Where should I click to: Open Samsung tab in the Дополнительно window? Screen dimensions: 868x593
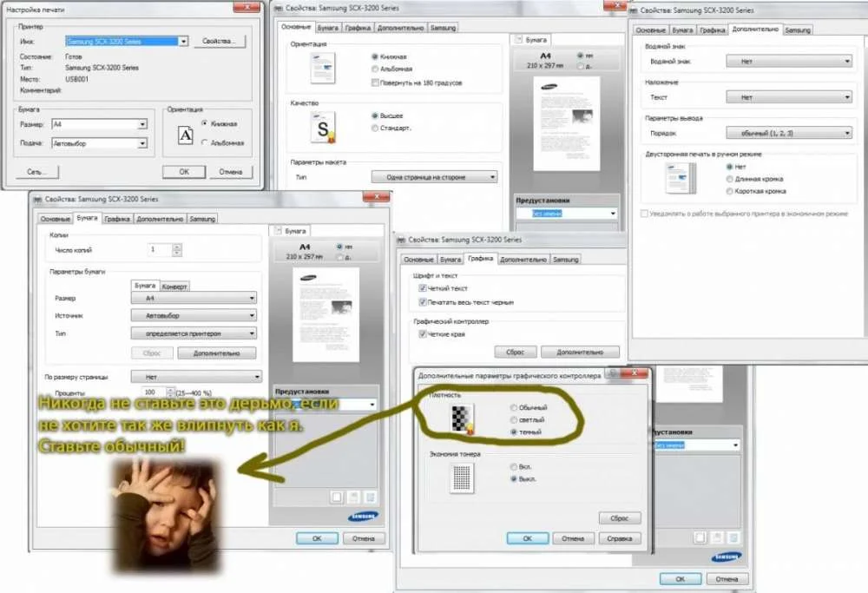click(798, 30)
